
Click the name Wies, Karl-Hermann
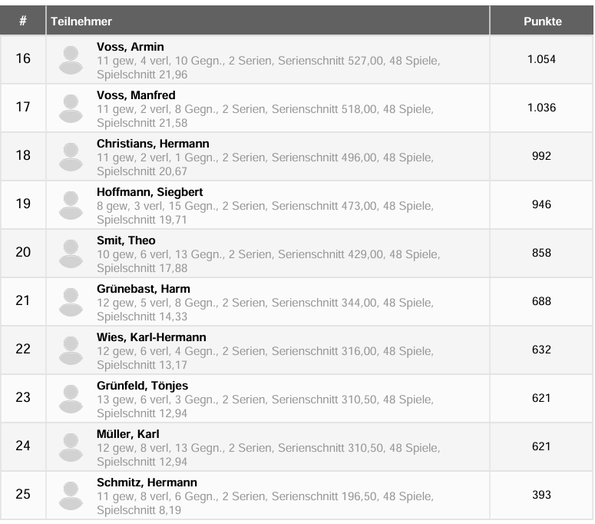point(151,337)
